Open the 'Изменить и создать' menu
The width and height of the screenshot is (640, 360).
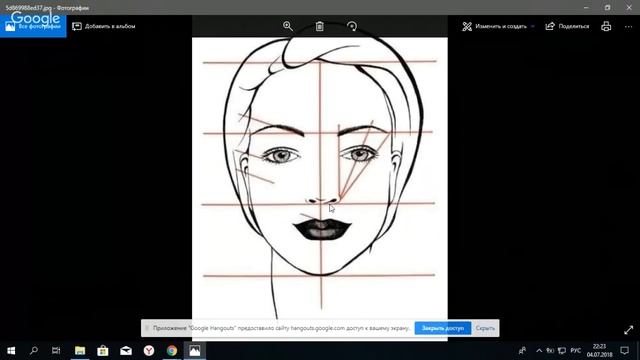point(498,26)
